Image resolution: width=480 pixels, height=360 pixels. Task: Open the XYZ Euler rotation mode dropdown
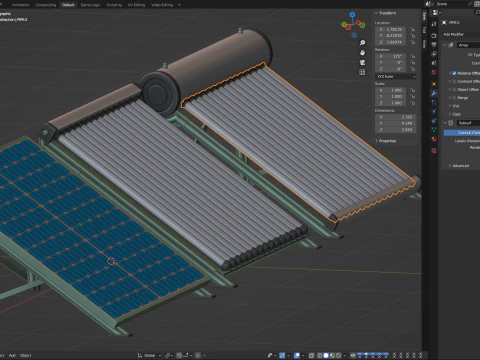[x=396, y=77]
